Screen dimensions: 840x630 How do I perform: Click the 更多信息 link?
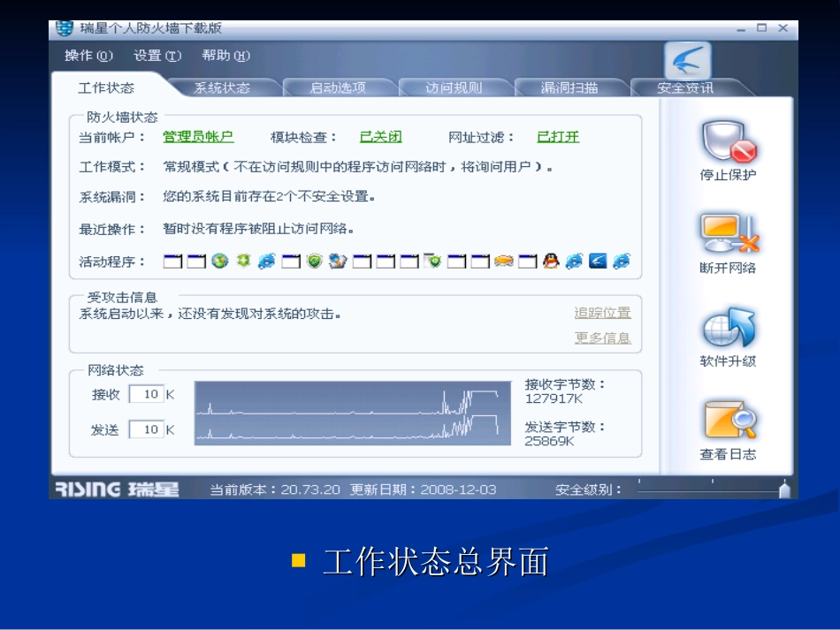tap(603, 338)
